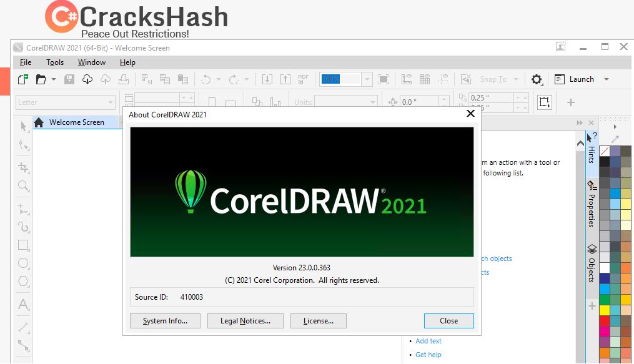
Task: Select the No Color swatch with red slash
Action: click(x=605, y=151)
